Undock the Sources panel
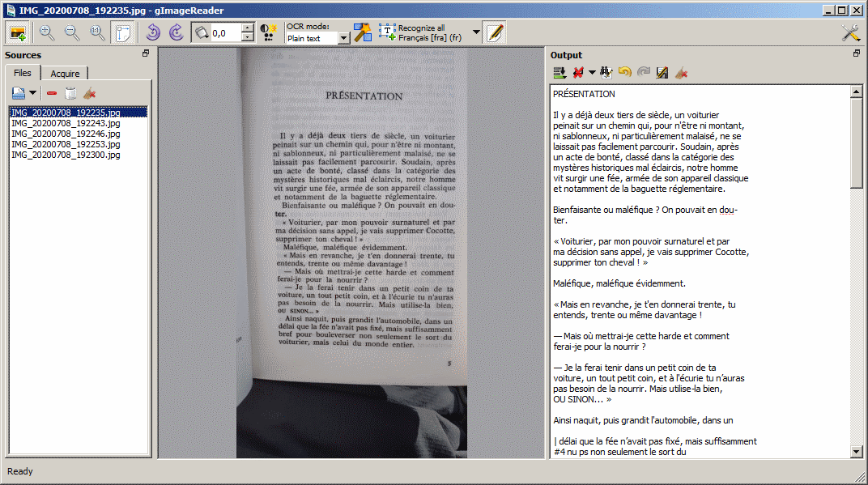This screenshot has width=868, height=485. [146, 53]
